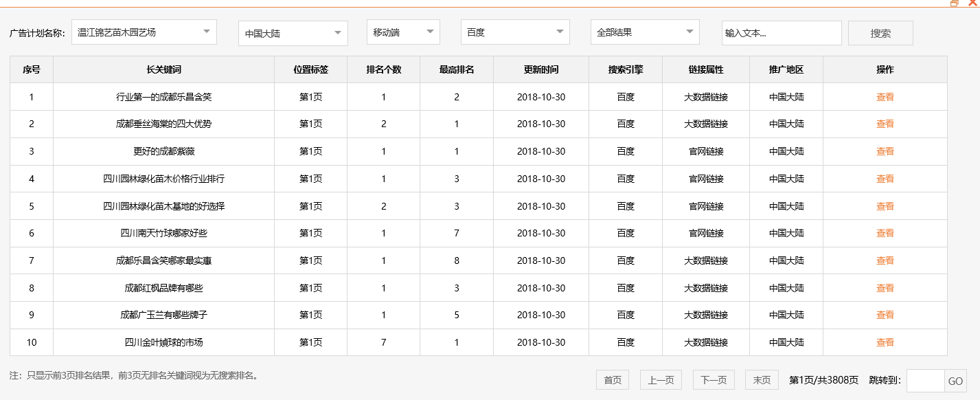Expand the 中国大陆 region dropdown
This screenshot has height=400, width=980.
(292, 32)
